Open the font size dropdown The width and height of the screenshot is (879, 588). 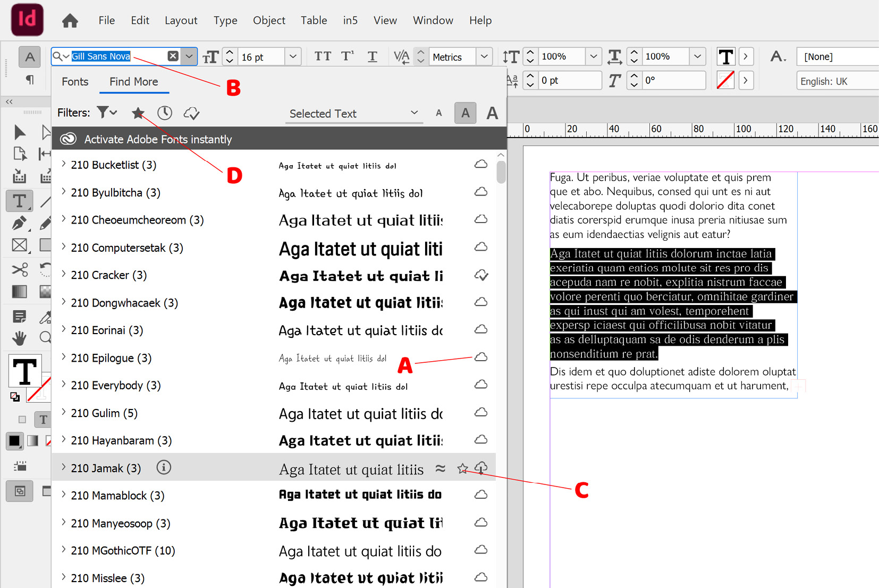[x=293, y=57]
